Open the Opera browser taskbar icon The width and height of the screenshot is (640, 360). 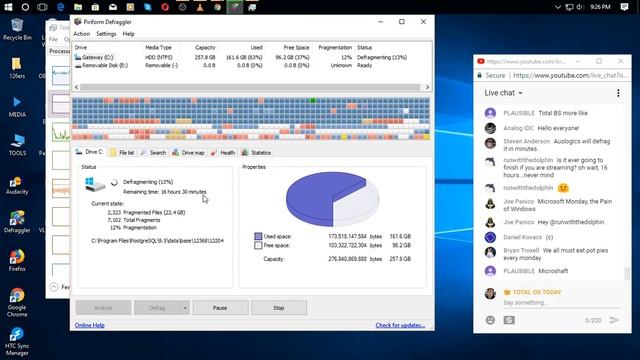[165, 7]
